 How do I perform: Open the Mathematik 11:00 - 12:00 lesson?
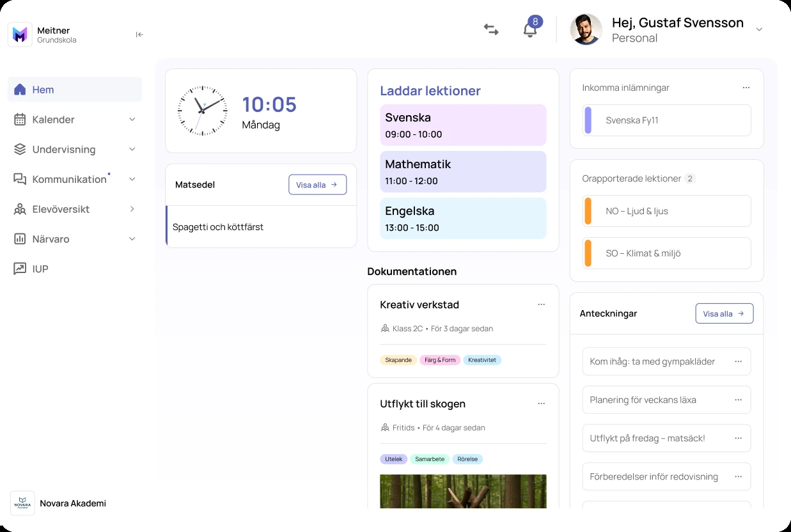[463, 172]
